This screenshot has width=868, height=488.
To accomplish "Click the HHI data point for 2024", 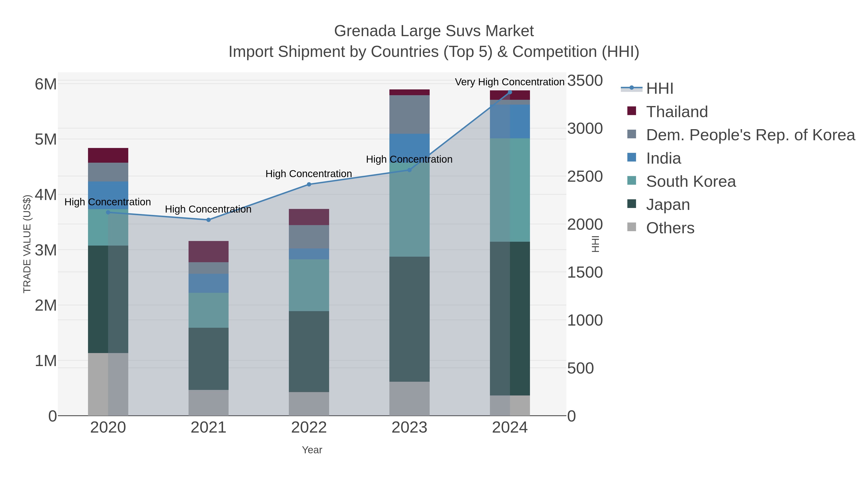I will (x=510, y=92).
